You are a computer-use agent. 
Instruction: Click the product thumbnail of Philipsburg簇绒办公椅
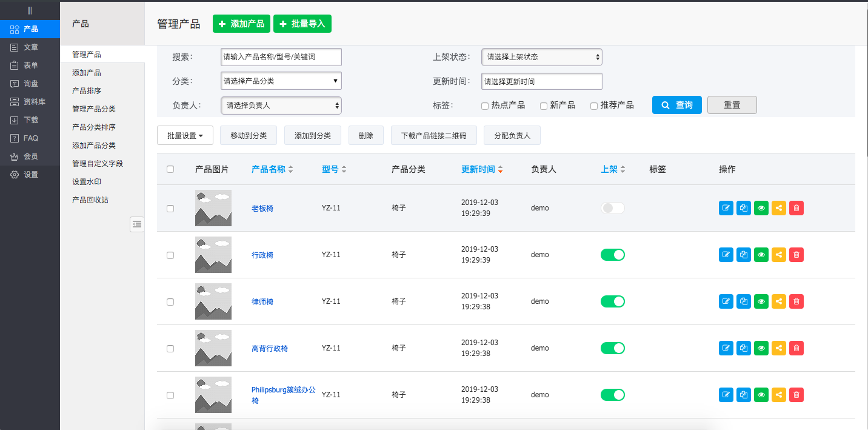coord(213,394)
